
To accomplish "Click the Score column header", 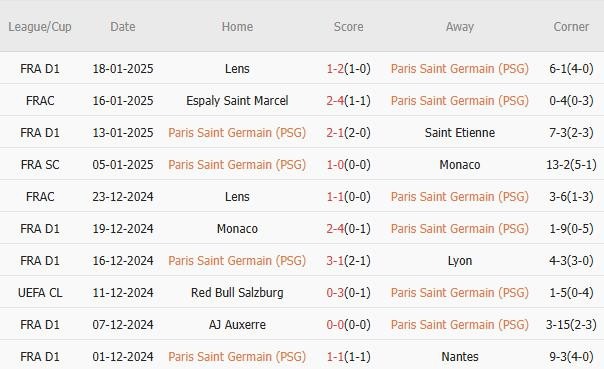I will 348,27.
